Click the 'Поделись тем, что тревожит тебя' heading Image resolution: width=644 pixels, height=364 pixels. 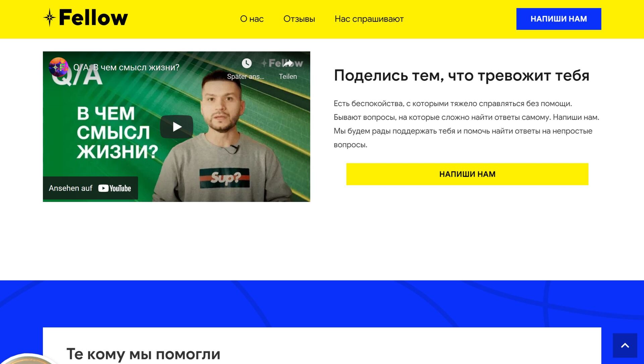click(462, 75)
